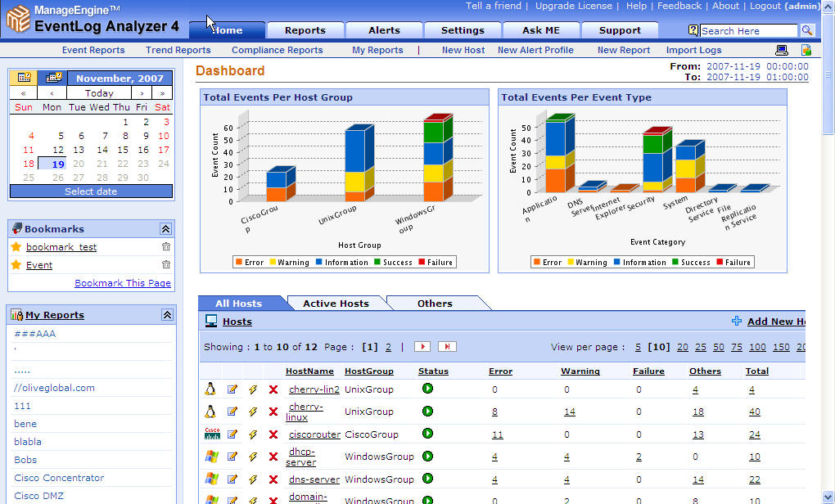Click Today in the calendar
The image size is (835, 504).
tap(99, 93)
